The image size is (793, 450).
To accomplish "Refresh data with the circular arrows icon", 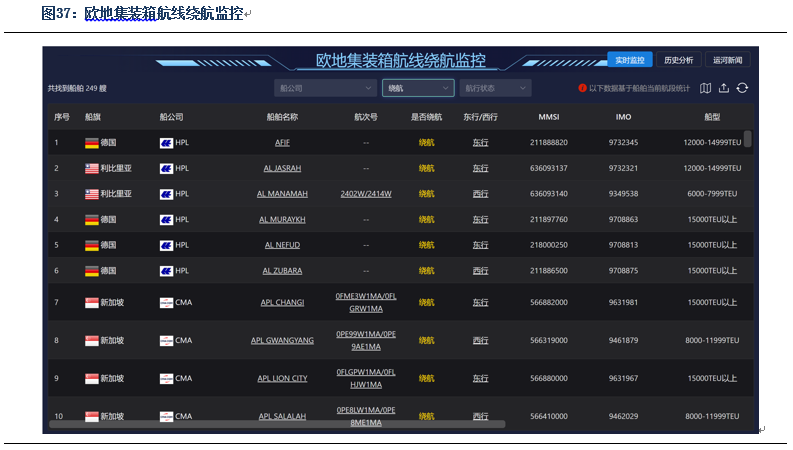I will (742, 88).
